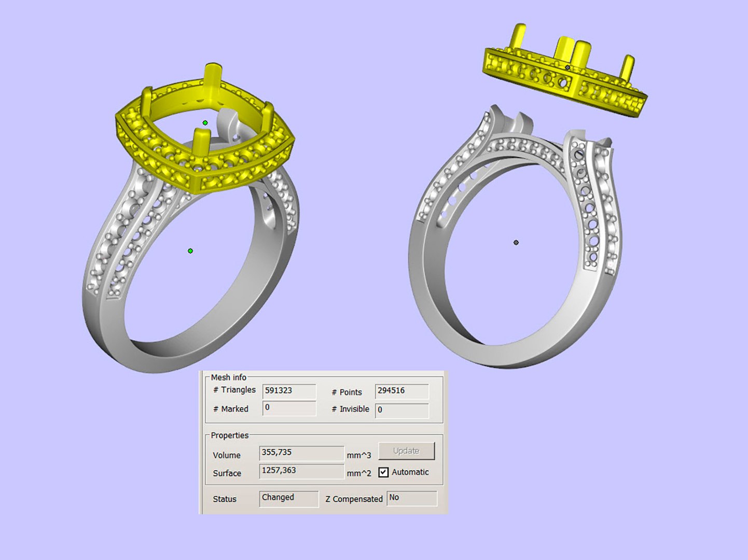The width and height of the screenshot is (748, 560).
Task: Click the green point inside the assembled ring band
Action: point(190,251)
